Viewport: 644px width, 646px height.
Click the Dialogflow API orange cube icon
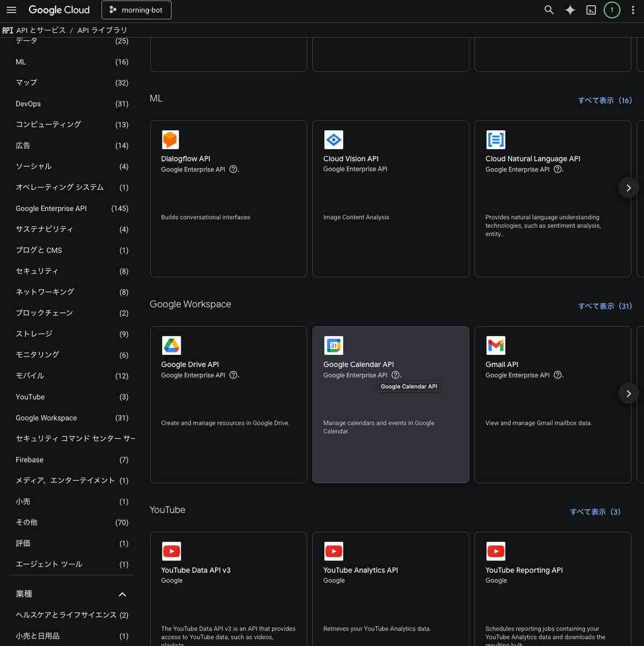click(171, 139)
